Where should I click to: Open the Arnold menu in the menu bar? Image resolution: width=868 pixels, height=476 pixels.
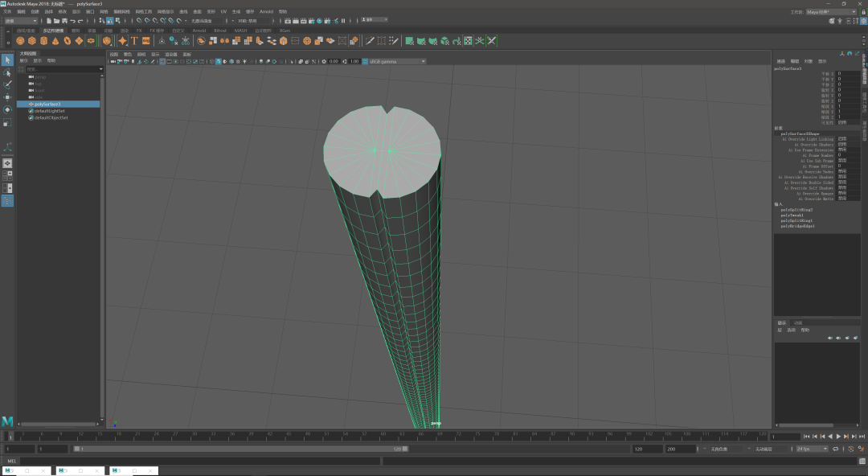[x=266, y=11]
